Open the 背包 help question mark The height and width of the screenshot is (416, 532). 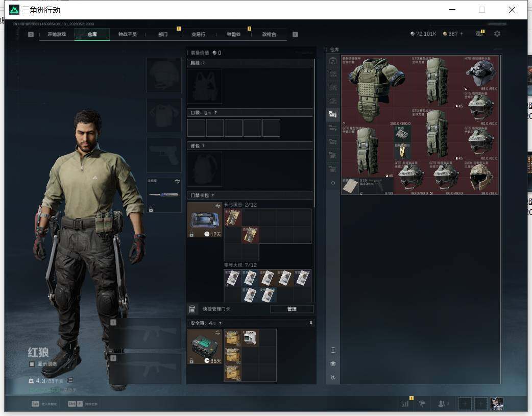pos(203,146)
